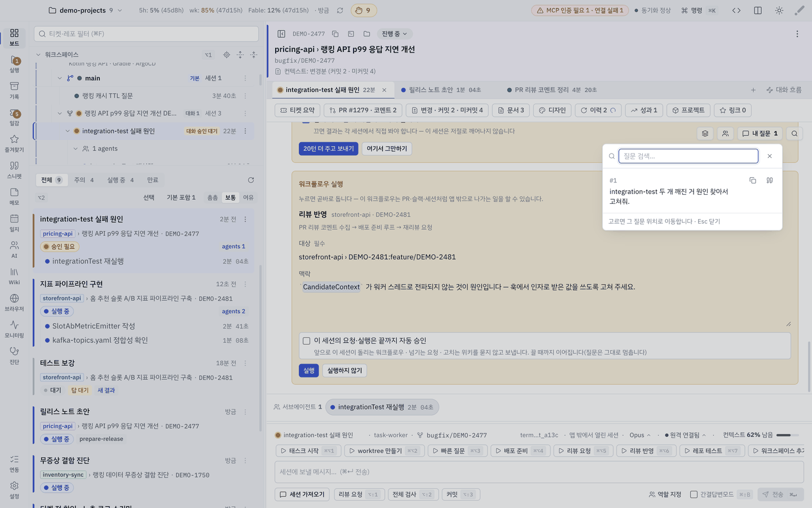Screen dimensions: 812x508
Task: Copy question #1 in the search popup
Action: (x=752, y=181)
